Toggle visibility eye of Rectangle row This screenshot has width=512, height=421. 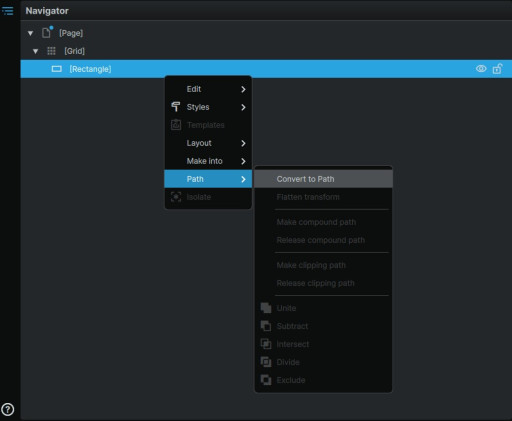click(481, 69)
